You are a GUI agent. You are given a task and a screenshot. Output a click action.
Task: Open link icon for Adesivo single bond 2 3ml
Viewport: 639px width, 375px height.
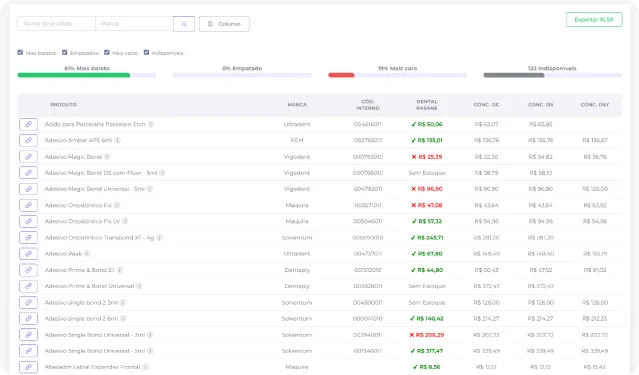coord(28,302)
